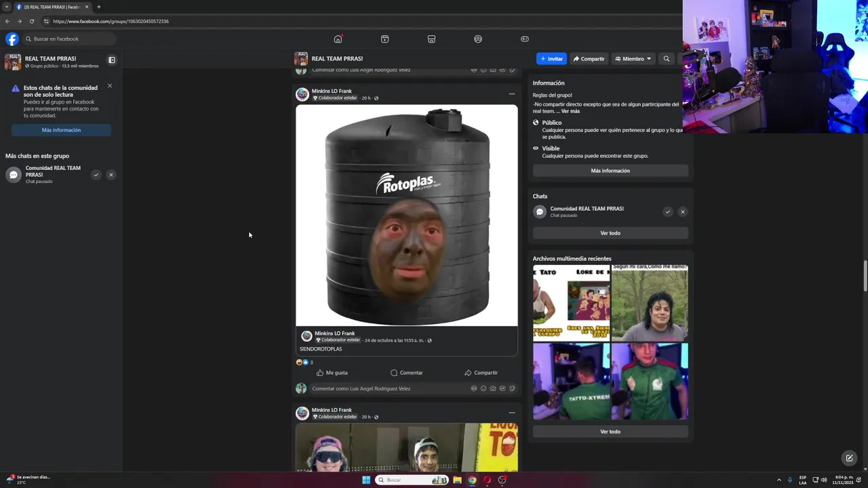868x488 pixels.
Task: Open 'Según mi cara' media thumbnail
Action: tap(650, 303)
